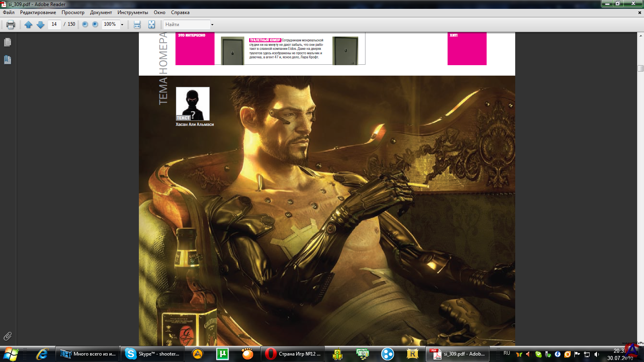Open the Инструменты menu
The height and width of the screenshot is (362, 644).
point(132,12)
